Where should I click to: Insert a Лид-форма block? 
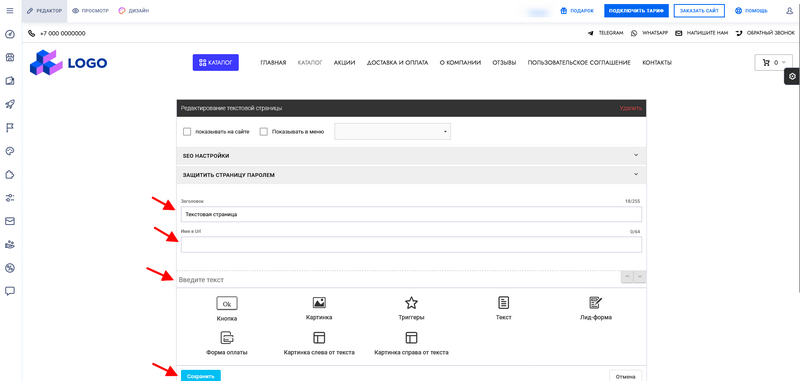pos(595,309)
